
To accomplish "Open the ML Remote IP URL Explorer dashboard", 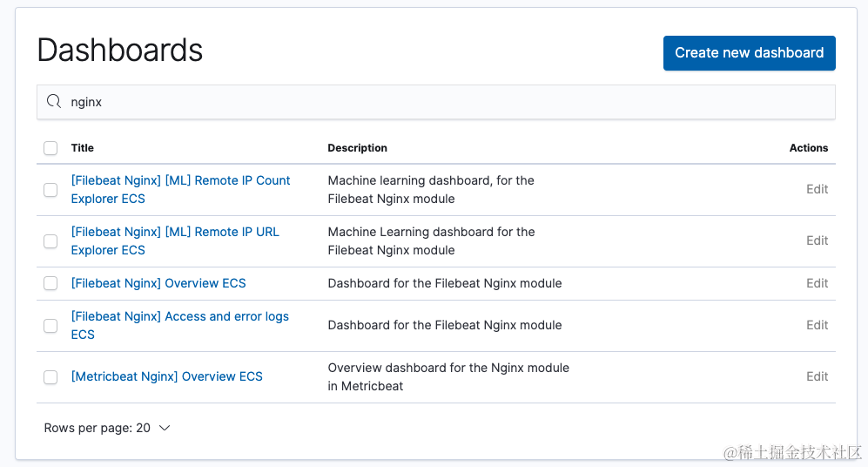I will tap(174, 233).
